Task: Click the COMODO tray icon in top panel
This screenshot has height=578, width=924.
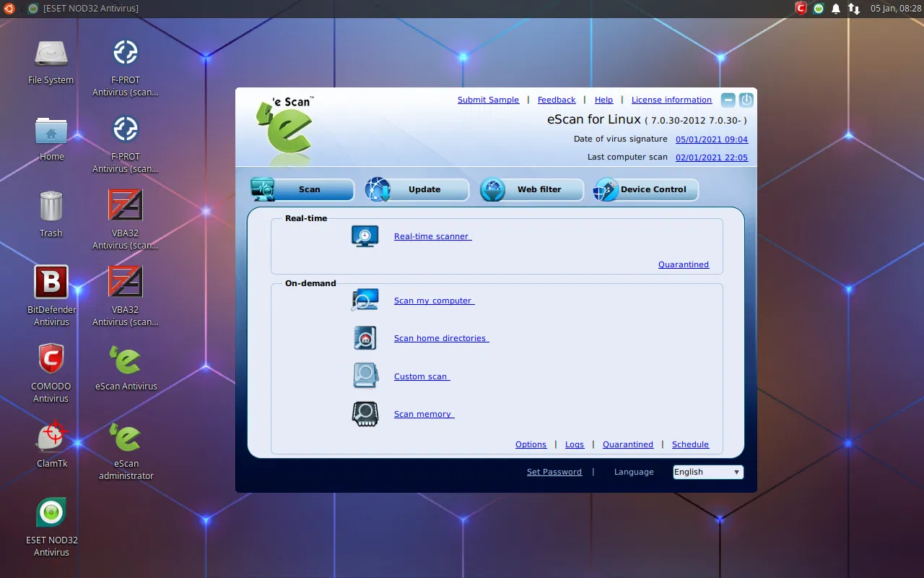Action: point(801,9)
